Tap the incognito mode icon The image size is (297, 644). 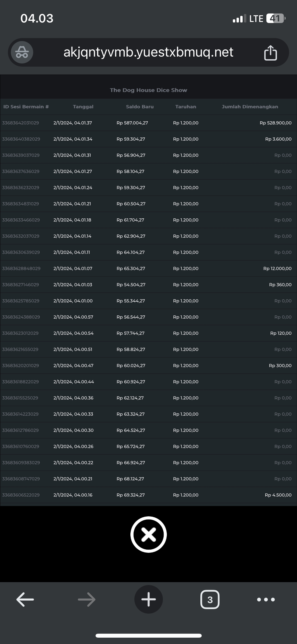[x=22, y=52]
